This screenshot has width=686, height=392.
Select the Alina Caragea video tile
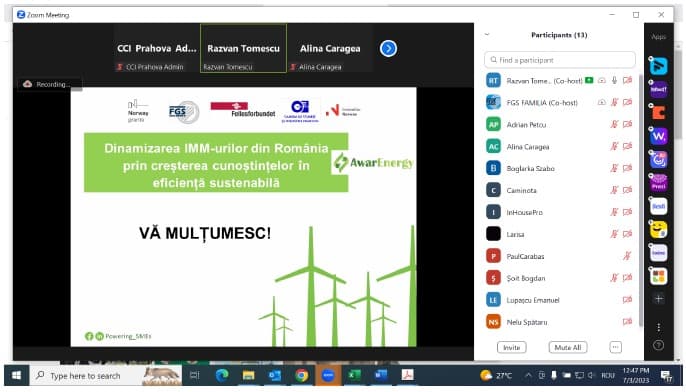point(330,48)
